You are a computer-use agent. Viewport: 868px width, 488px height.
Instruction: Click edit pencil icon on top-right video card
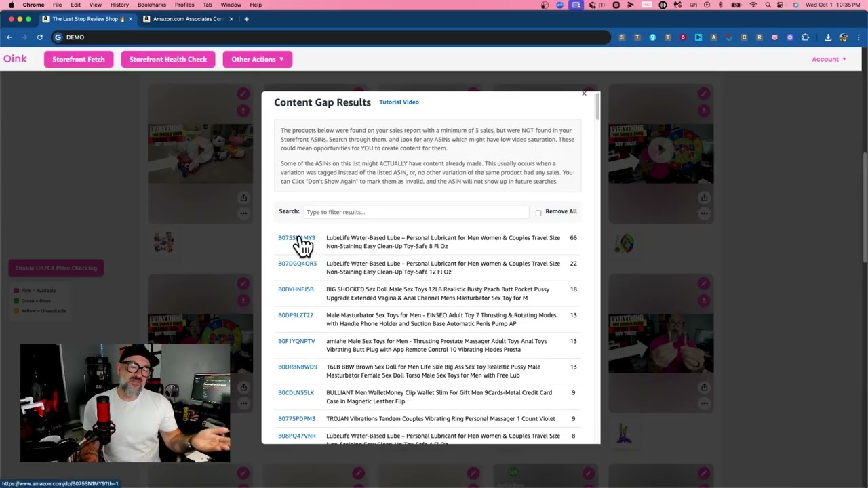[x=704, y=94]
